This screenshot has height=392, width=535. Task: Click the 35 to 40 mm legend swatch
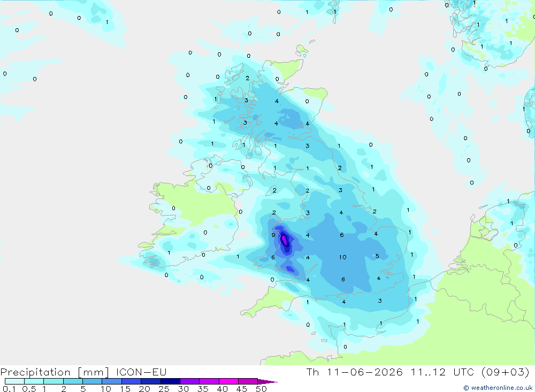coord(209,381)
